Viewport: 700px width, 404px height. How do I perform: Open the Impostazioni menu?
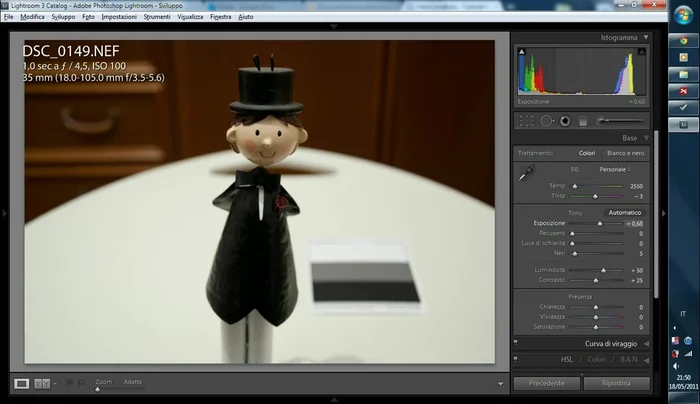119,18
